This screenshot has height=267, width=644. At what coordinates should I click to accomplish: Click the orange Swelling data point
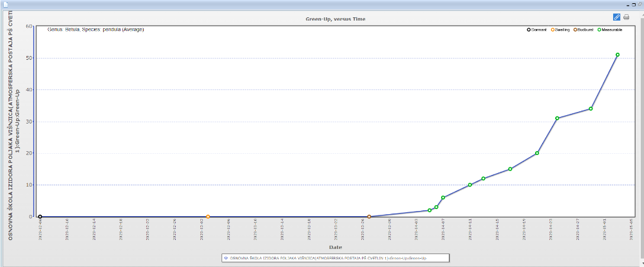[207, 217]
